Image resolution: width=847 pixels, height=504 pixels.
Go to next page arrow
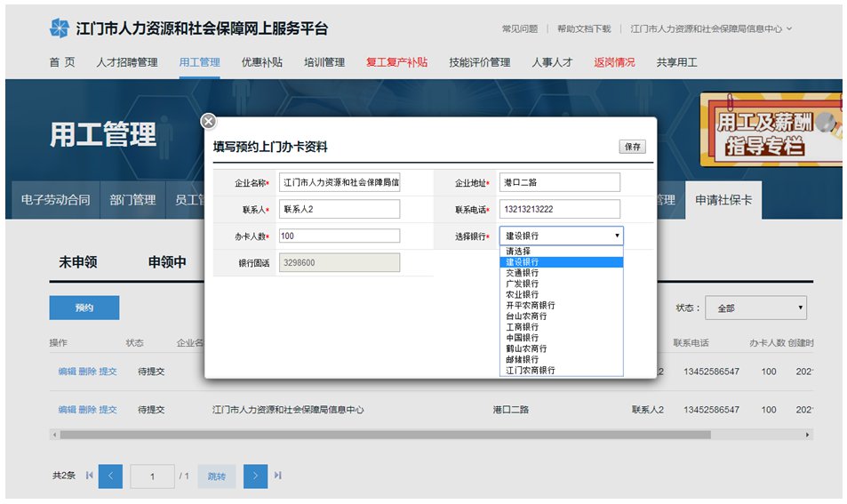pyautogui.click(x=255, y=476)
